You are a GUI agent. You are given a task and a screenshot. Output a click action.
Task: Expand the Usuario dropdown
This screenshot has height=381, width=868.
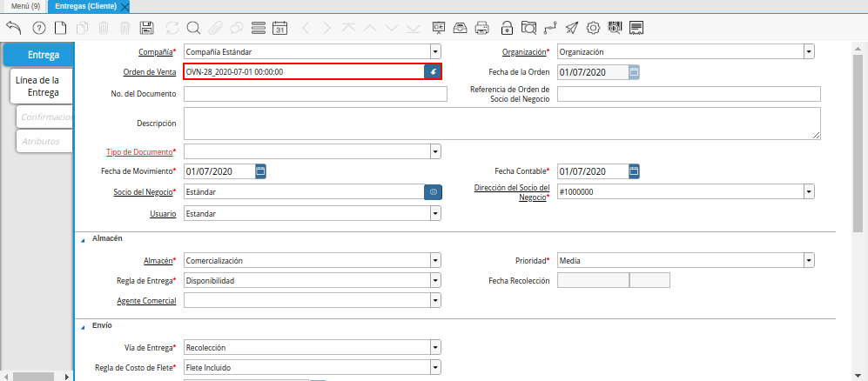(435, 213)
